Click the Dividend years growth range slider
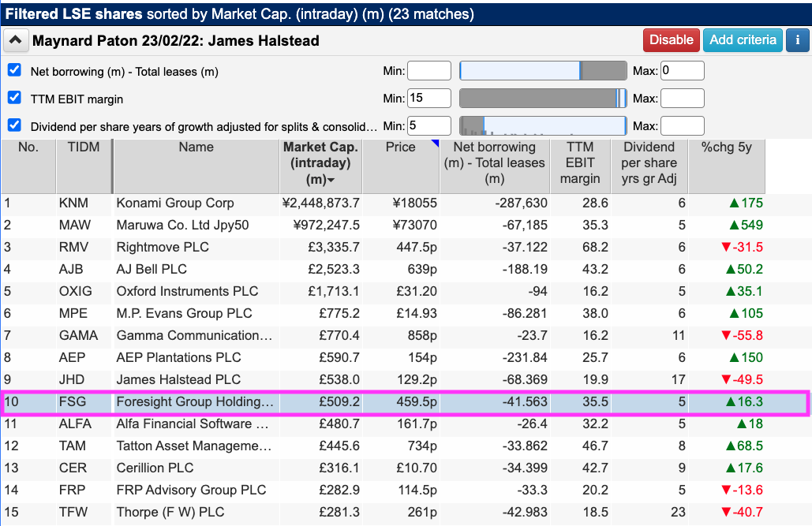812x526 pixels. click(543, 126)
